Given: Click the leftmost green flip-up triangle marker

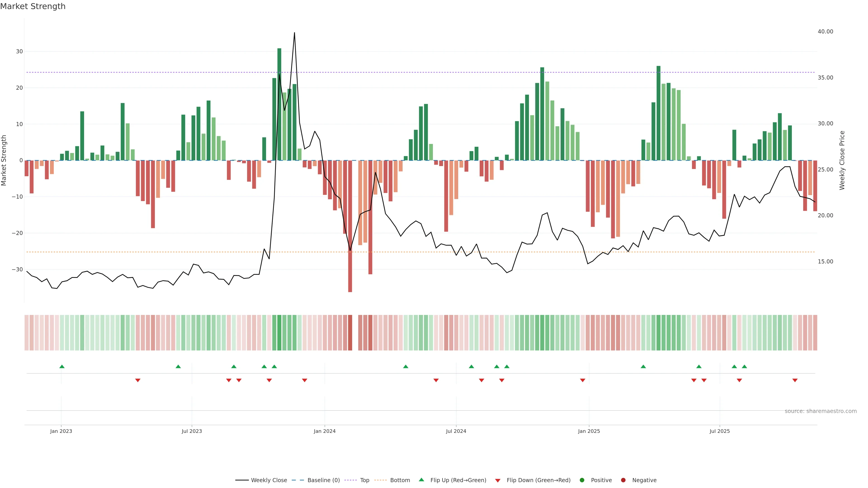Looking at the screenshot, I should pyautogui.click(x=62, y=366).
